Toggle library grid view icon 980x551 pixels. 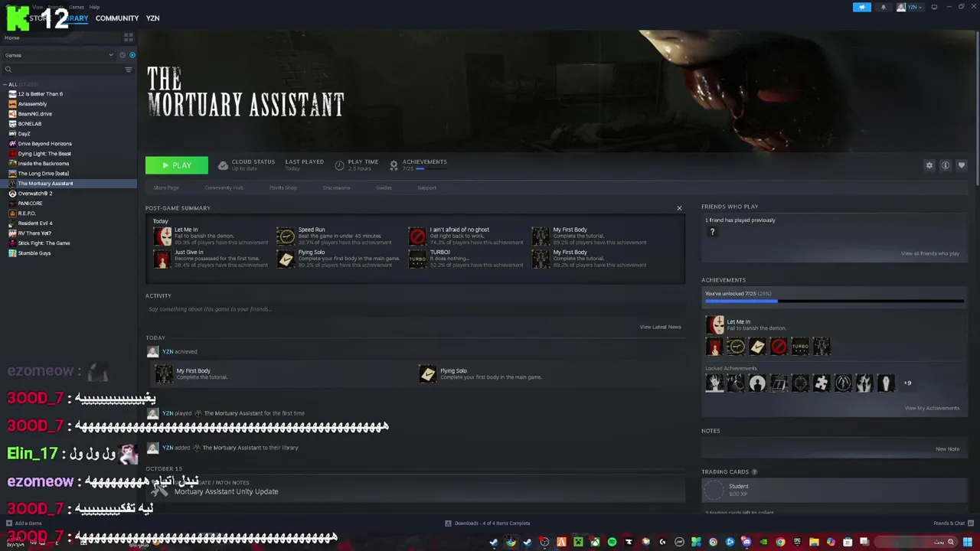pos(128,37)
